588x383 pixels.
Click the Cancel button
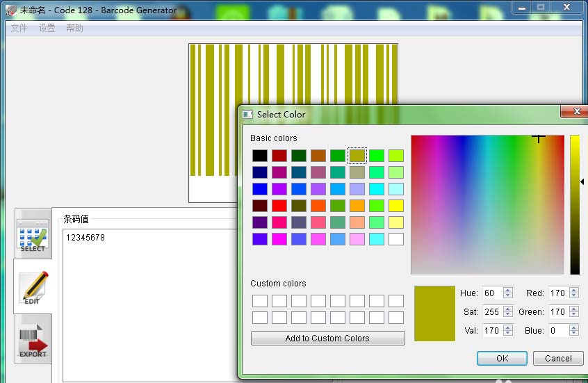(x=558, y=358)
